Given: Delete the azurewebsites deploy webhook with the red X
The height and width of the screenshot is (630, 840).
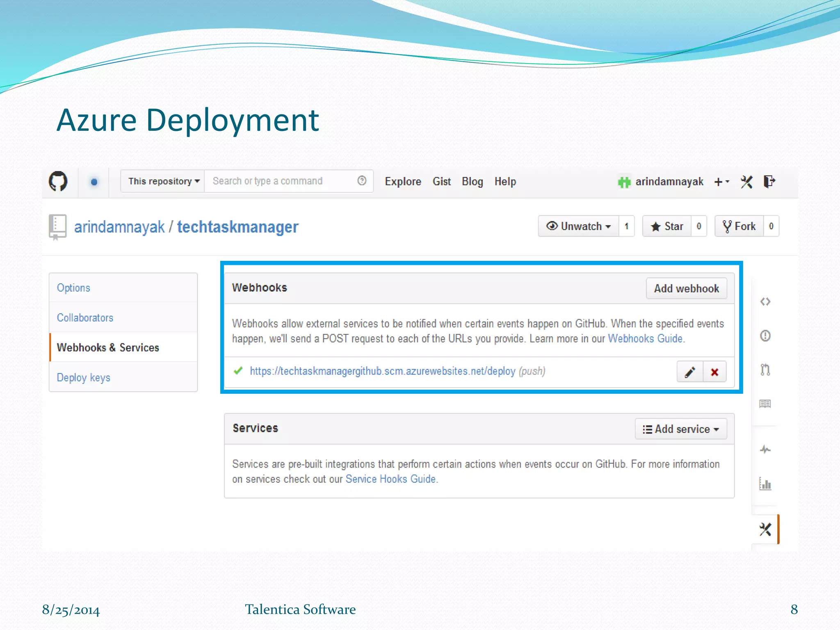Looking at the screenshot, I should pyautogui.click(x=715, y=372).
